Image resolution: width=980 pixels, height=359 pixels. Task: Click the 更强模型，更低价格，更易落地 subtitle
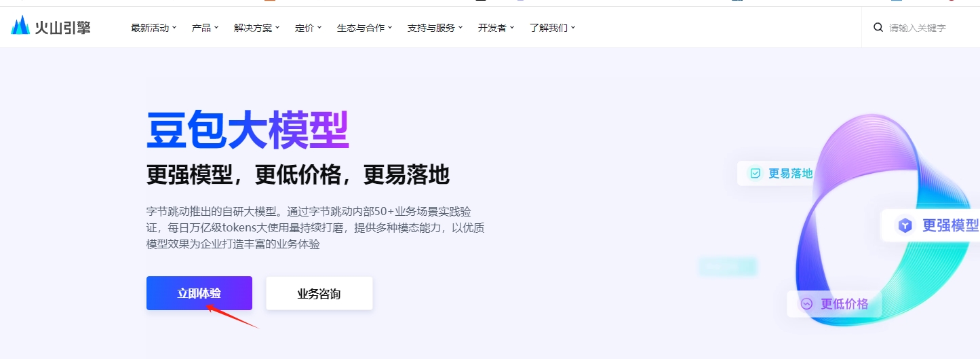[298, 175]
